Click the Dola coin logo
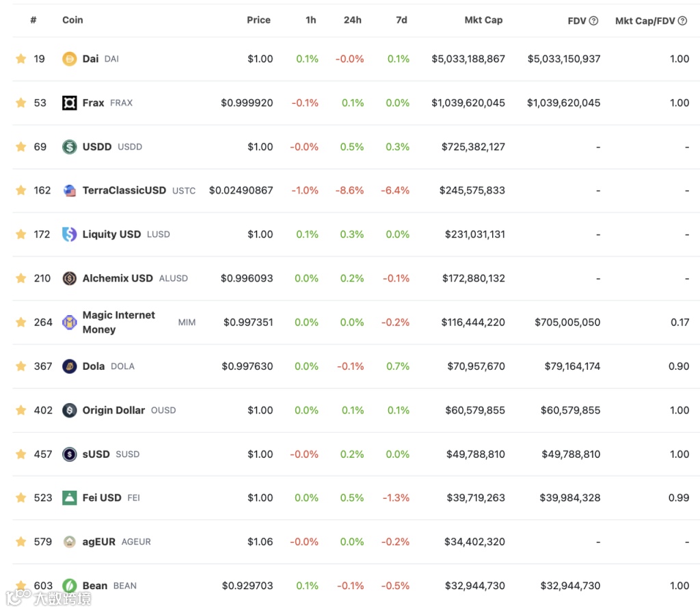The width and height of the screenshot is (700, 611). (x=69, y=366)
